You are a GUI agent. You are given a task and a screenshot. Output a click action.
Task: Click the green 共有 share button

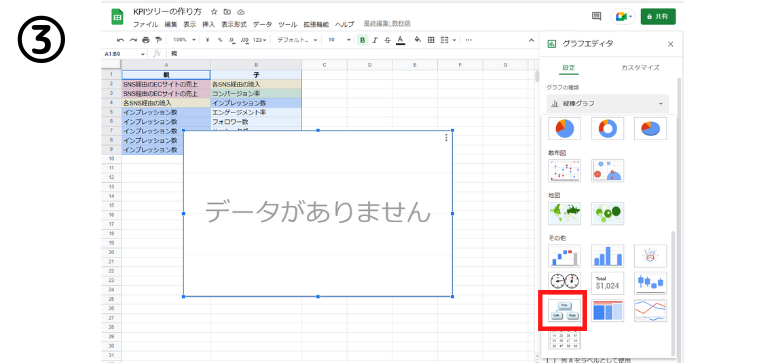(658, 17)
